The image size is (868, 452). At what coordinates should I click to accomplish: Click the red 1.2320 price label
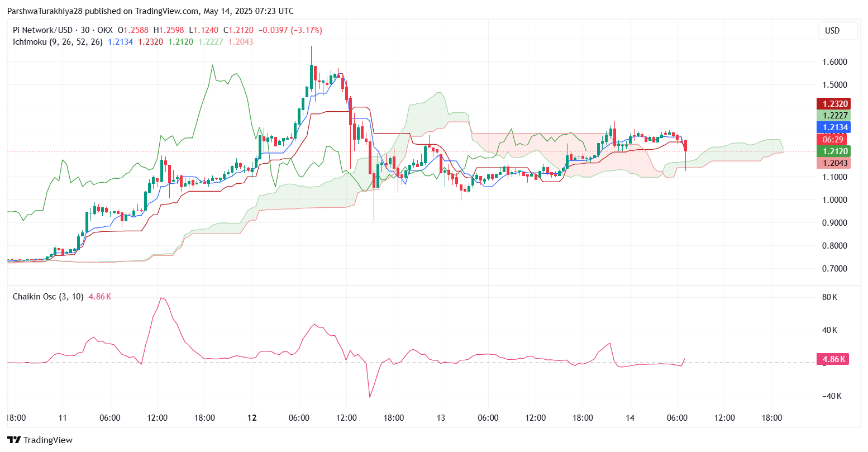[833, 103]
